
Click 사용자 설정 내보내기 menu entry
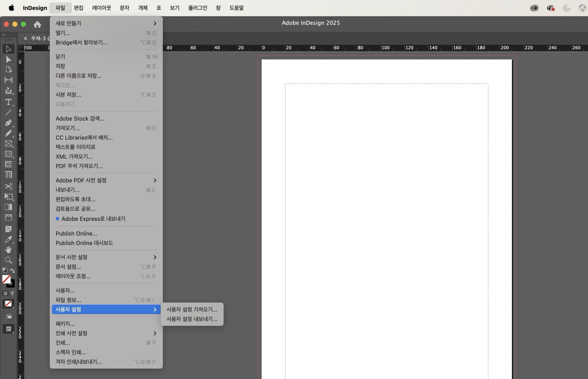(192, 319)
